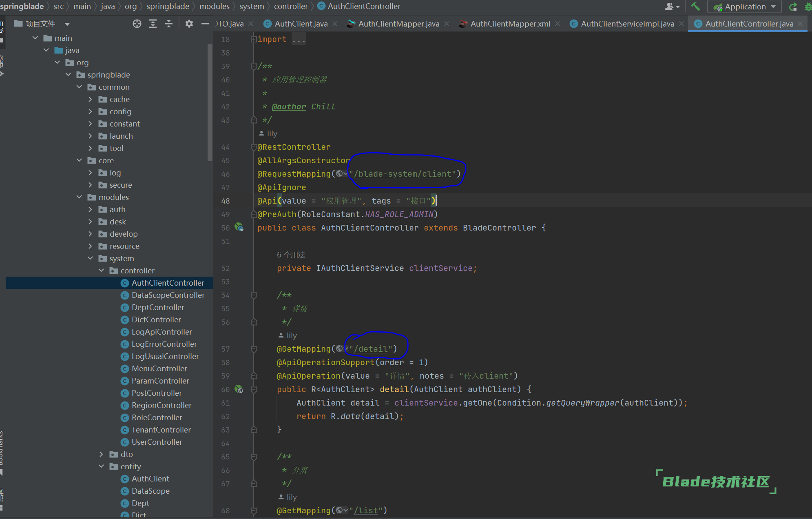This screenshot has height=519, width=812.
Task: Switch to AuthClientMapper.java tab
Action: (x=398, y=24)
